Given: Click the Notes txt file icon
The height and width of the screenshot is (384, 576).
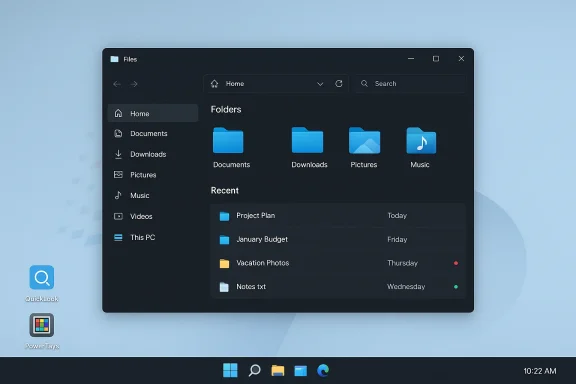Looking at the screenshot, I should coord(224,287).
